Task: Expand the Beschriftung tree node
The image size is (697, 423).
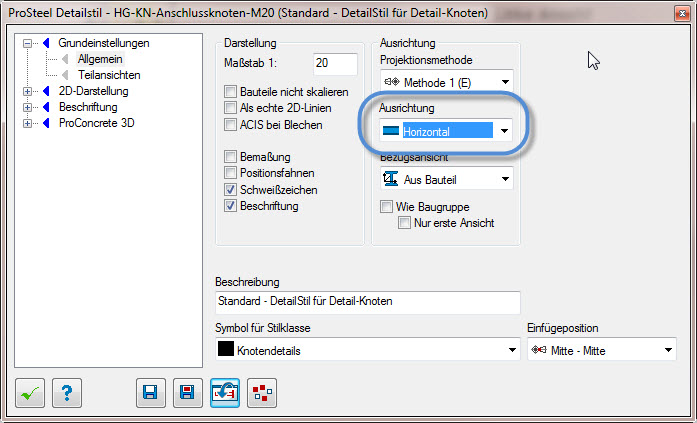Action: 28,108
